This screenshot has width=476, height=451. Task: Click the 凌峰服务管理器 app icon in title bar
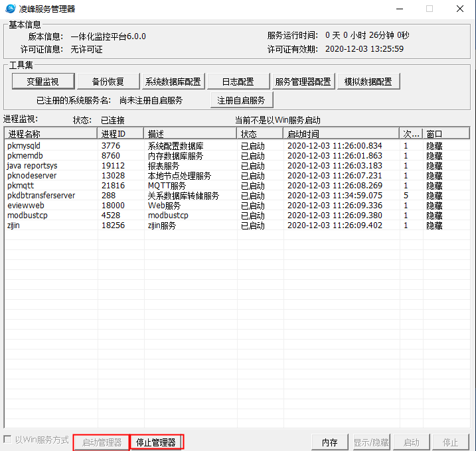(x=11, y=9)
